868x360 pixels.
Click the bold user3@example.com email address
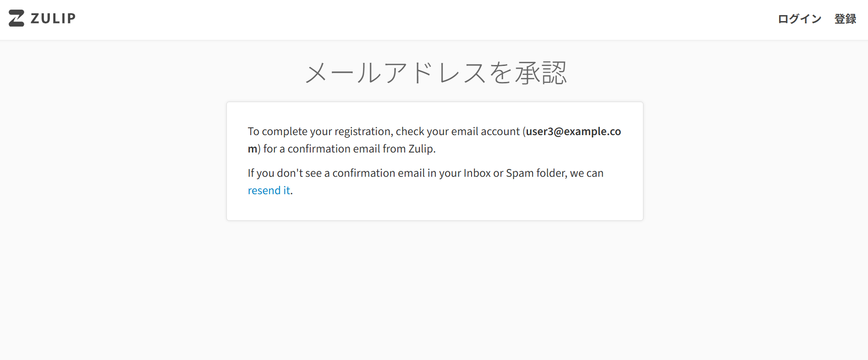pos(573,131)
